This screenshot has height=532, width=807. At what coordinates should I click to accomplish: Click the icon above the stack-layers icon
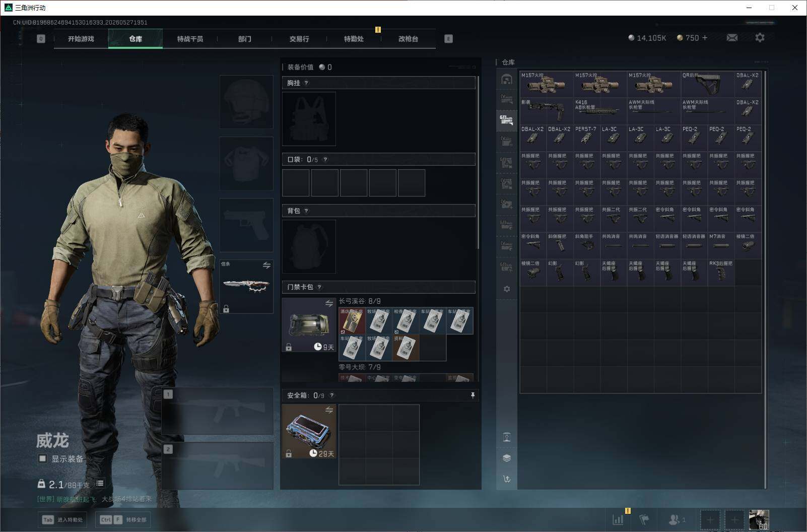point(507,437)
